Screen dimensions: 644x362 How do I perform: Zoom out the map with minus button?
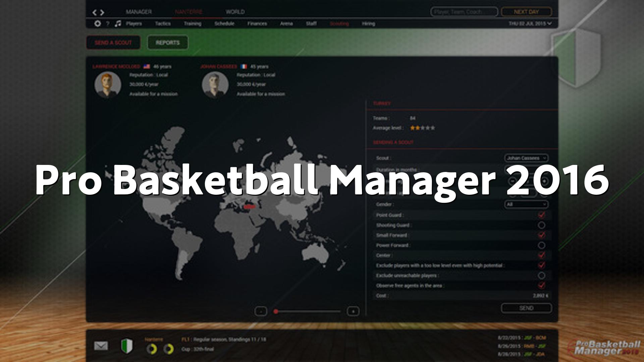[261, 311]
